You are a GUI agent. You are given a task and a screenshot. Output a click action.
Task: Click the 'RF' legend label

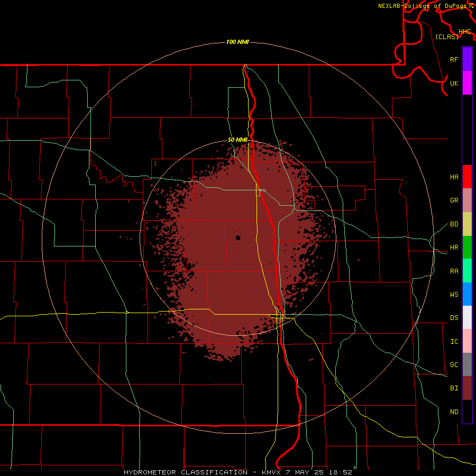(x=454, y=59)
